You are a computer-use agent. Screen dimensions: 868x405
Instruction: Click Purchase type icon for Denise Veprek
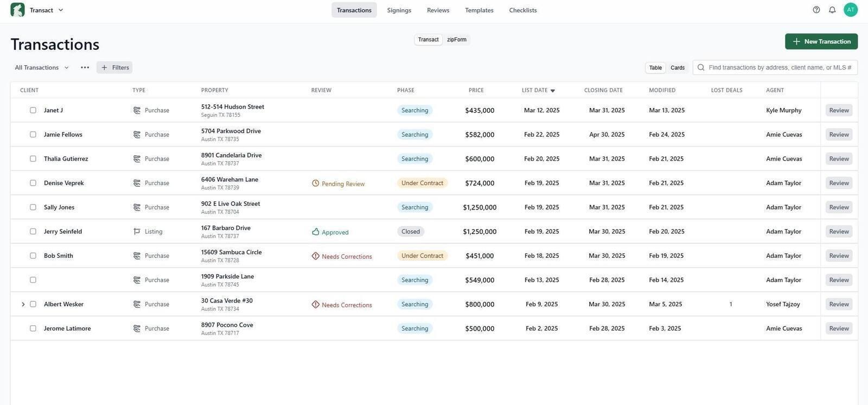tap(137, 183)
